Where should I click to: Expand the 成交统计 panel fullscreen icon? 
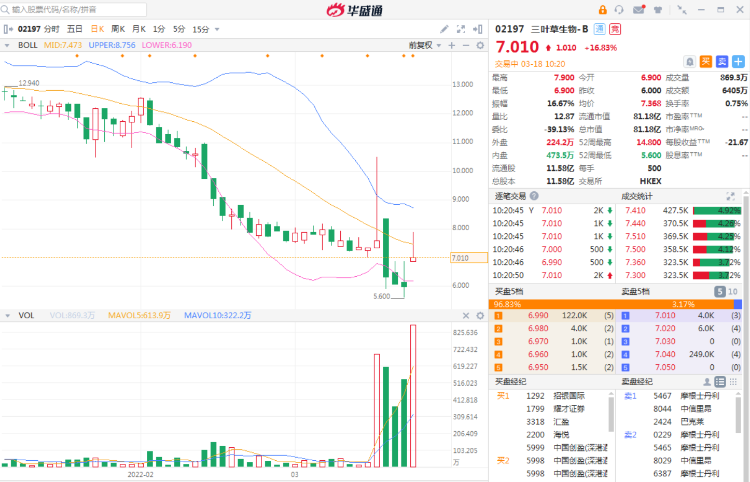[730, 196]
